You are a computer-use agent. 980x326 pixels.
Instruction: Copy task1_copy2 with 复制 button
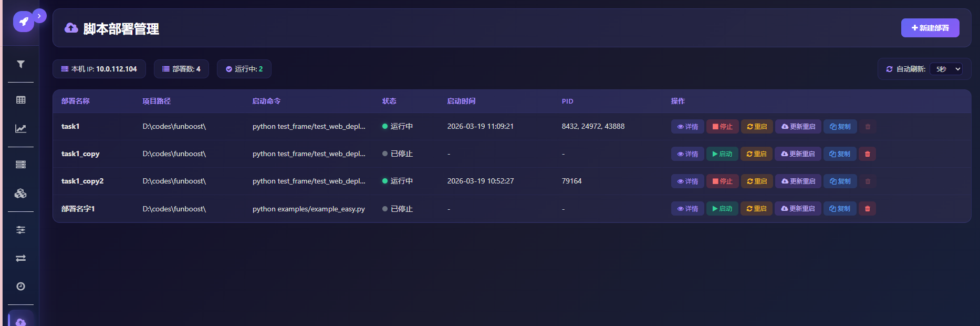click(840, 181)
